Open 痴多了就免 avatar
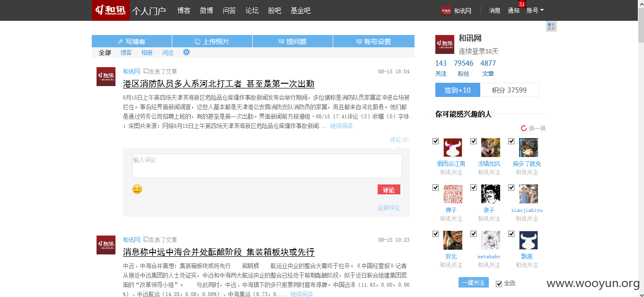This screenshot has width=644, height=297. pyautogui.click(x=528, y=148)
